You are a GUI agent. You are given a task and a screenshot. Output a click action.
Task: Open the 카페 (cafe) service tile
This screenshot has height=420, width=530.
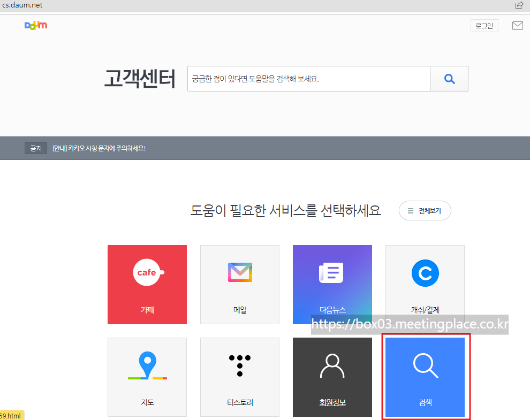(147, 285)
